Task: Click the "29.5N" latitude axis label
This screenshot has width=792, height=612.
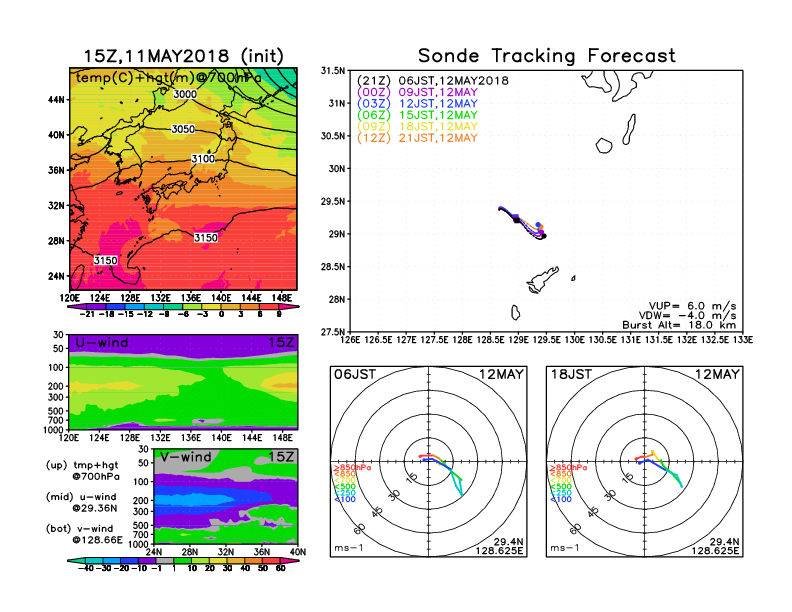Action: pos(333,201)
